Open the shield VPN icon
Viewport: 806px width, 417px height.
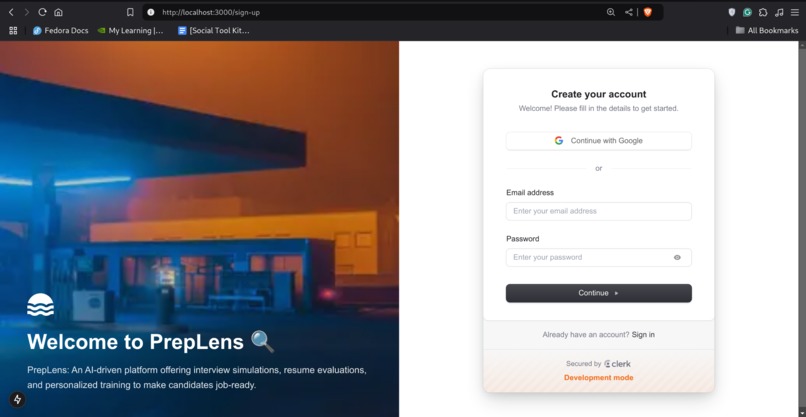pos(732,12)
